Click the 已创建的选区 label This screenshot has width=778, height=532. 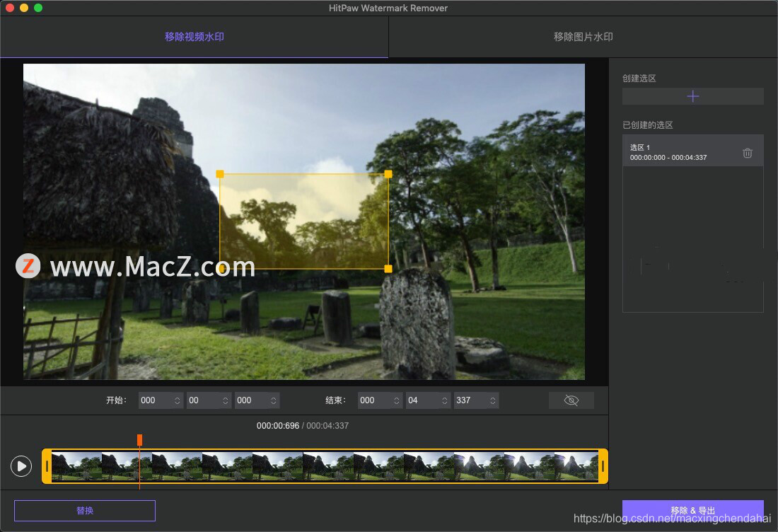647,125
